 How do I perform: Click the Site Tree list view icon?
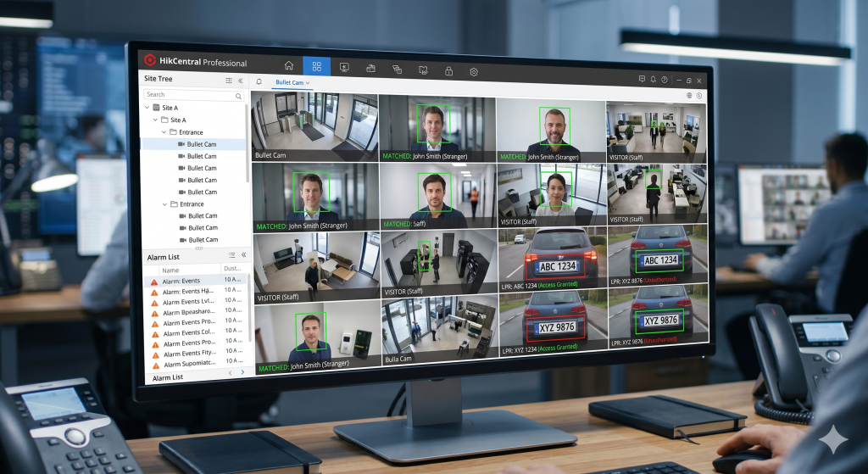coord(229,81)
